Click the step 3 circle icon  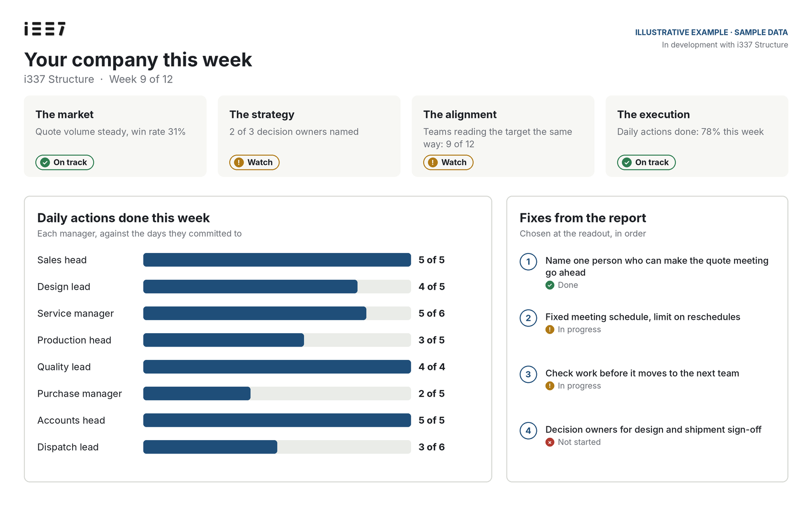click(528, 374)
